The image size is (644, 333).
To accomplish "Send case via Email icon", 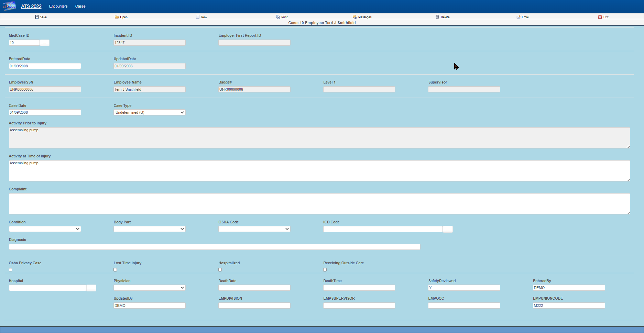I will pyautogui.click(x=519, y=17).
